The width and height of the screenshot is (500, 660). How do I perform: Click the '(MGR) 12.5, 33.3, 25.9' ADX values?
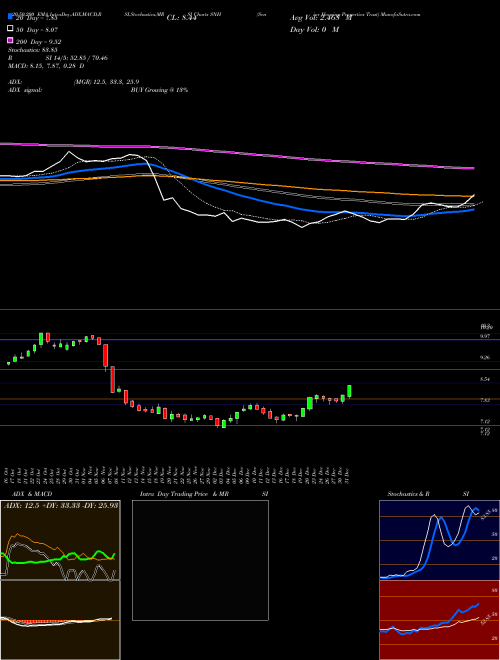point(106,82)
